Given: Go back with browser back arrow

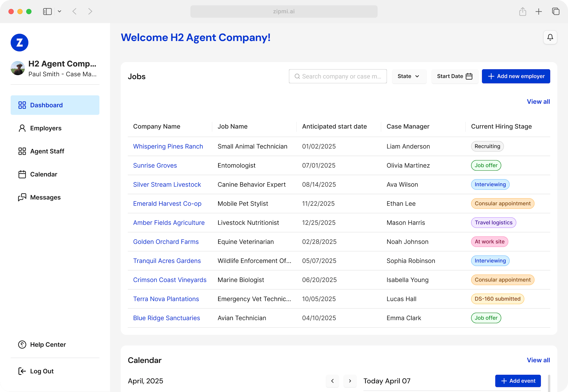Looking at the screenshot, I should 74,12.
